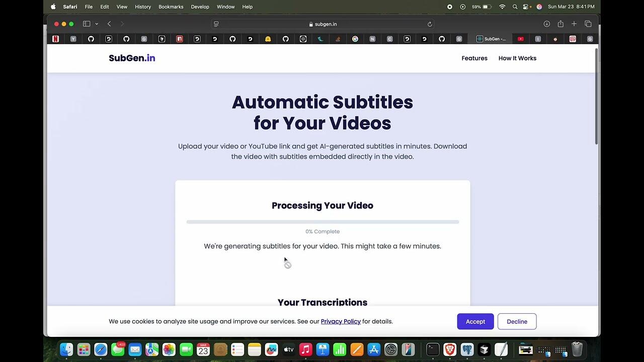Click the subgen.in address field
This screenshot has width=644, height=362.
[x=323, y=24]
